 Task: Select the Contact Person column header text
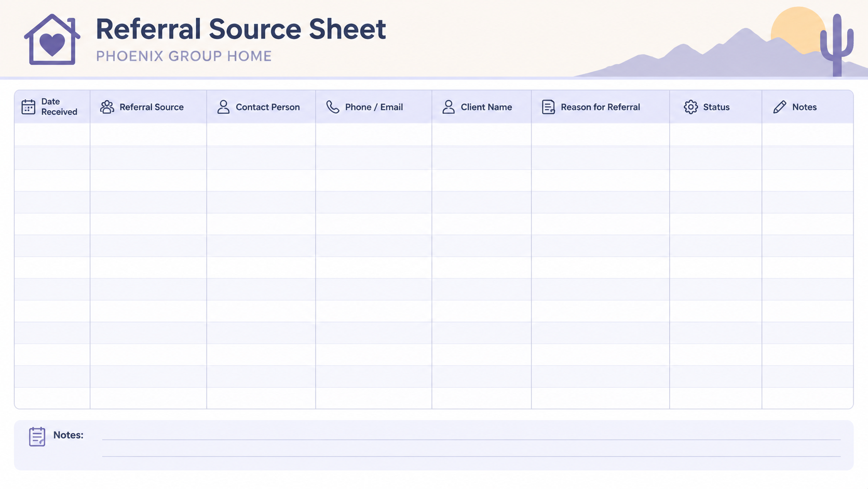point(268,107)
